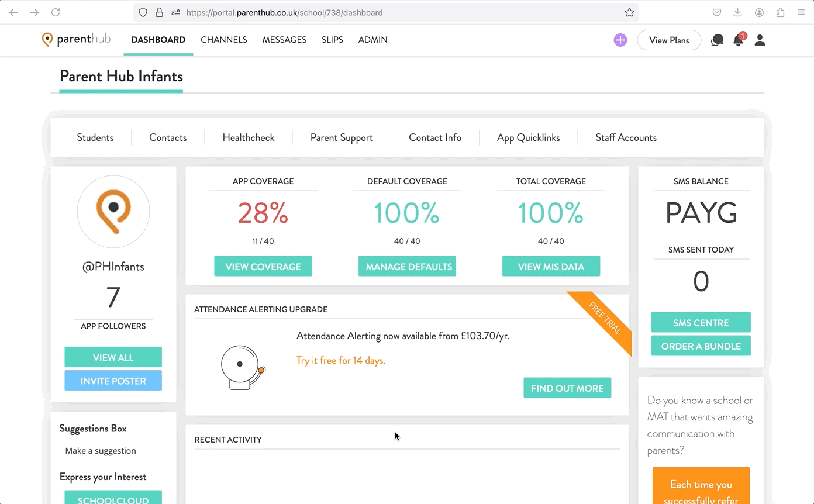
Task: Bookmark this page with star icon
Action: [629, 12]
